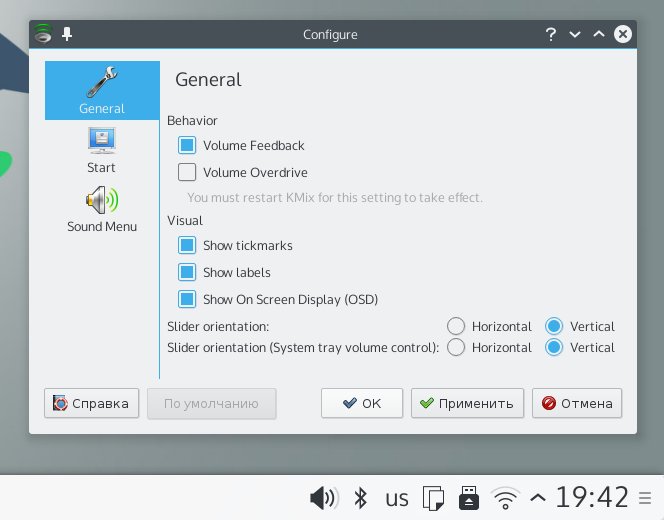664x520 pixels.
Task: Toggle the Show labels checkbox
Action: pos(187,272)
